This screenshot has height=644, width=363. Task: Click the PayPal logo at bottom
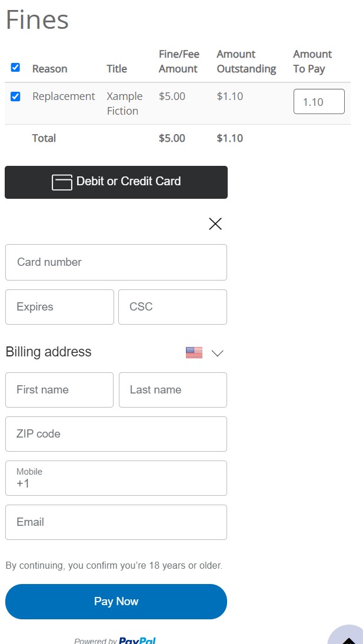coord(137,640)
